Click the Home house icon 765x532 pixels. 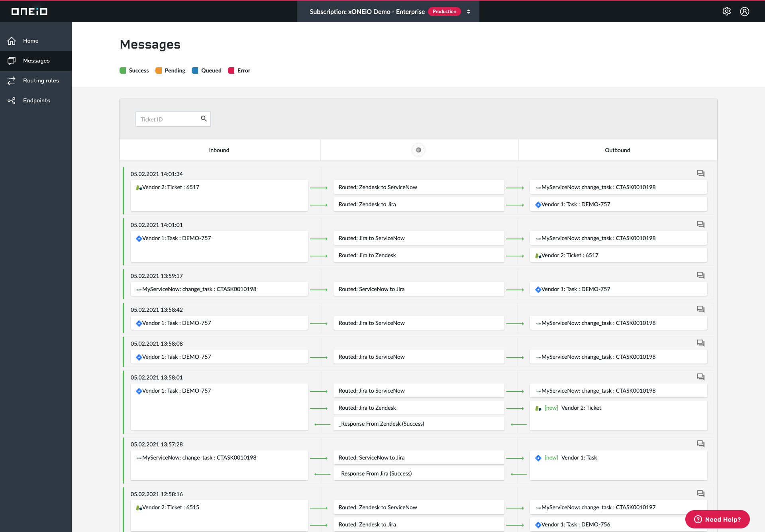12,41
